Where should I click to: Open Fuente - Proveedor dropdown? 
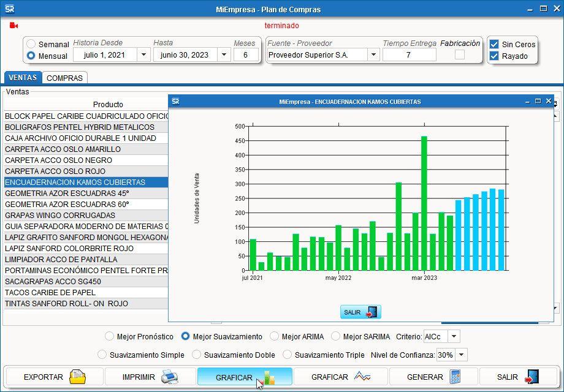tap(373, 55)
